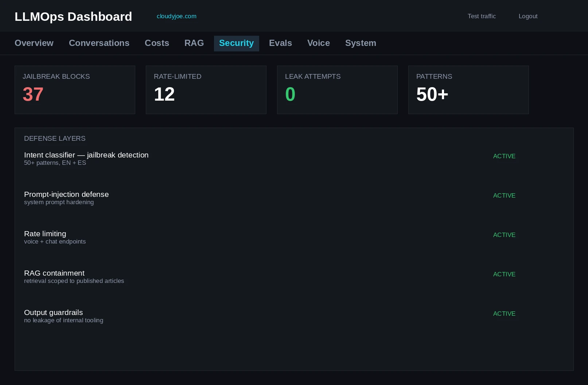Viewport: 588px width, 385px height.
Task: Click ACTIVE status for RAG containment
Action: (x=504, y=274)
